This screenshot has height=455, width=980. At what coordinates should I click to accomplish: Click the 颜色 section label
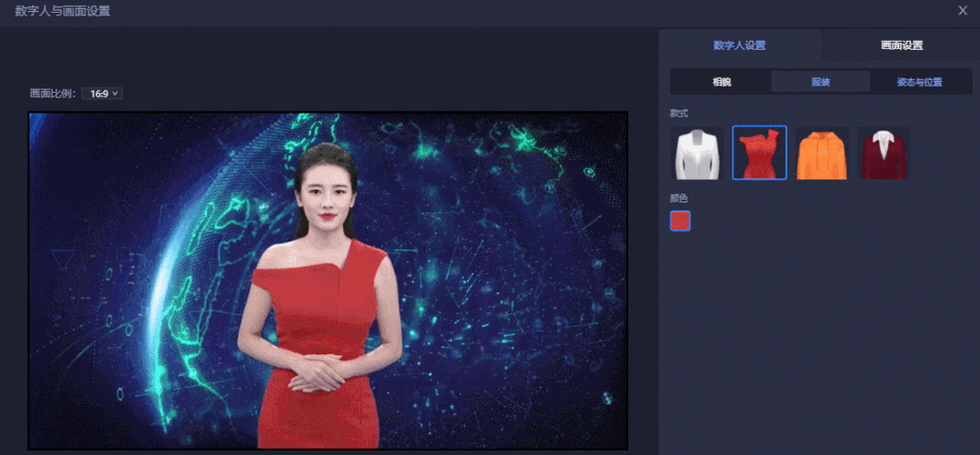pos(679,197)
